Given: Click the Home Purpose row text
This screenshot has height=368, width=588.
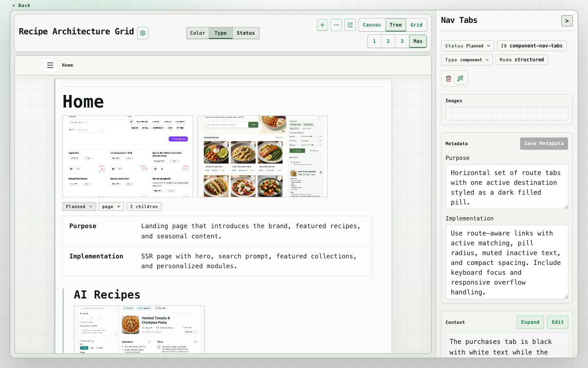Looking at the screenshot, I should coord(251,231).
